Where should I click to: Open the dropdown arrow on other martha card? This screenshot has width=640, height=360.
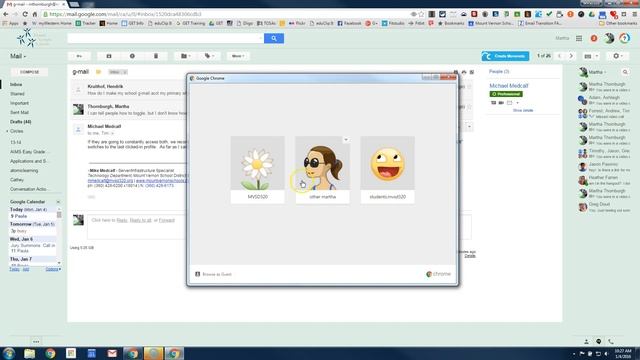(346, 140)
